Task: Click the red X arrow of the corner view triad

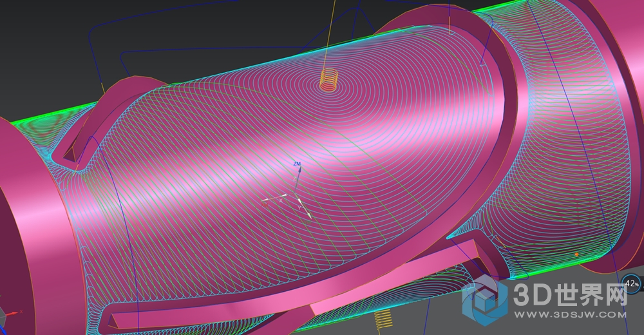Action: (13, 313)
